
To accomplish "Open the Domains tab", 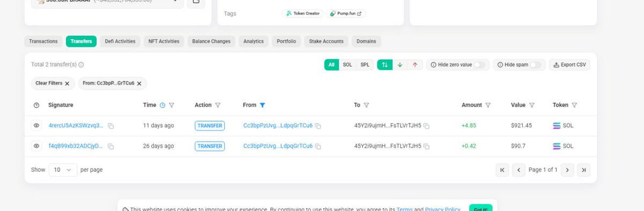I will (367, 41).
